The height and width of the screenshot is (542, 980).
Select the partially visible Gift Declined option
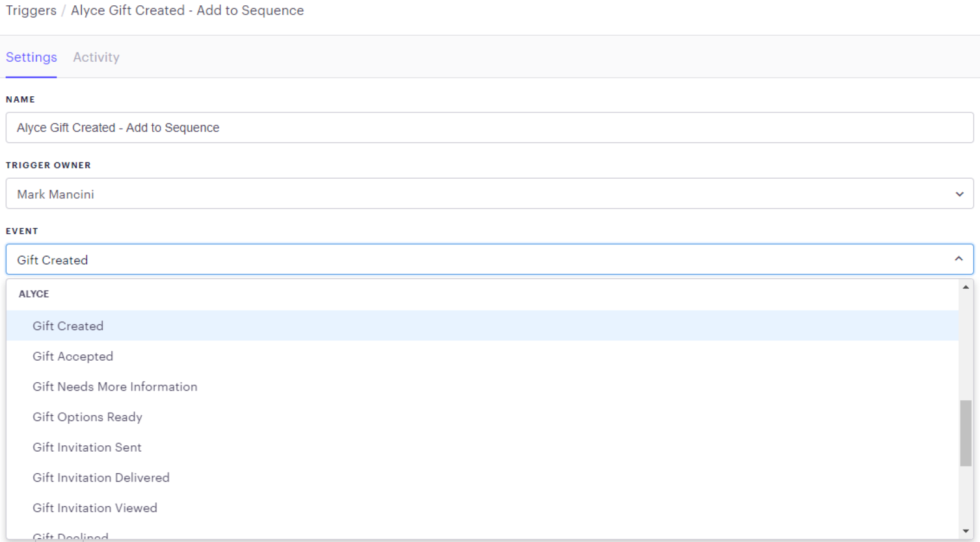pos(70,536)
